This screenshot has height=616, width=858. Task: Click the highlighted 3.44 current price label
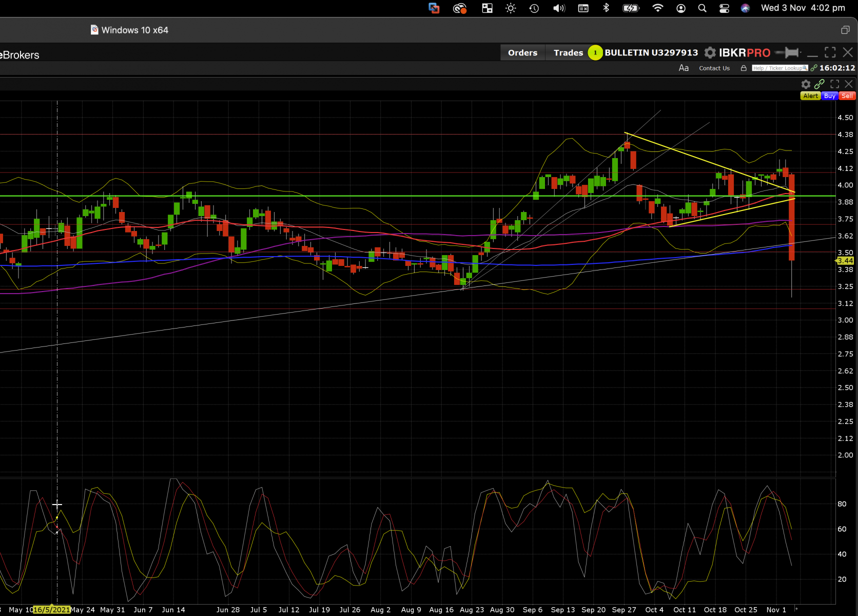point(845,261)
